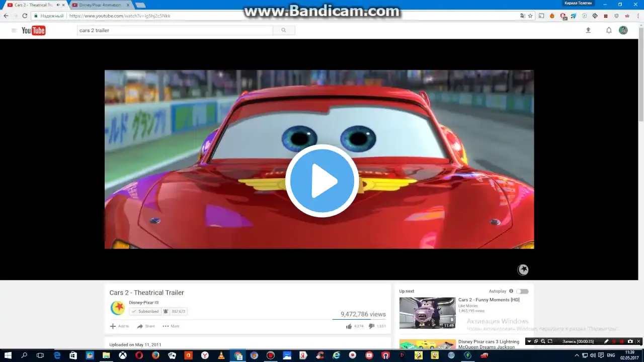
Task: Launch Microsoft Edge from the taskbar
Action: pos(57,355)
